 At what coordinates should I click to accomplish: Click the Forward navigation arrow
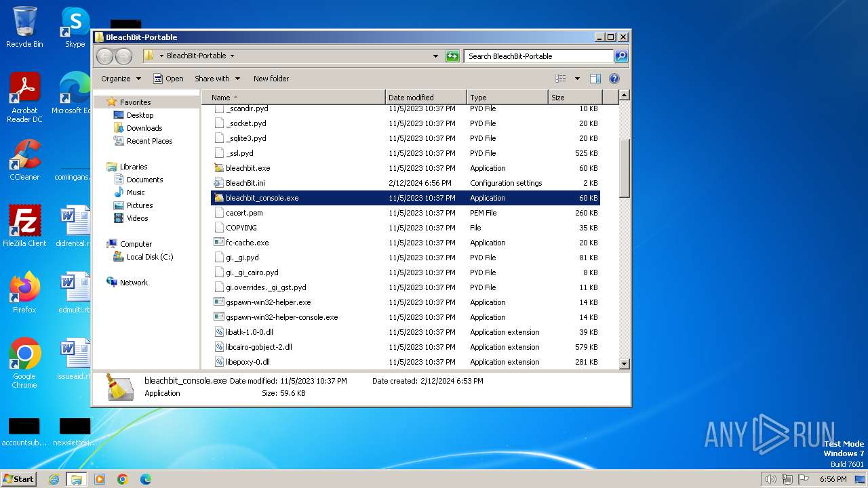coord(123,56)
